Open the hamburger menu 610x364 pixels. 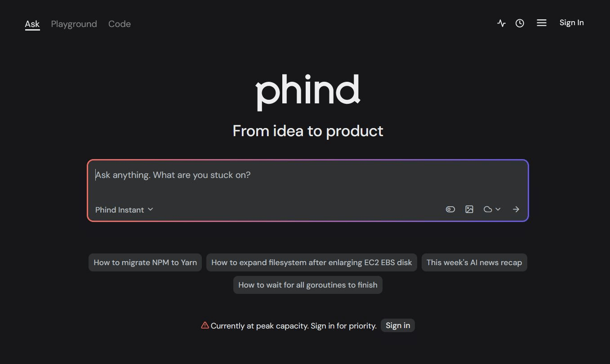(x=541, y=22)
